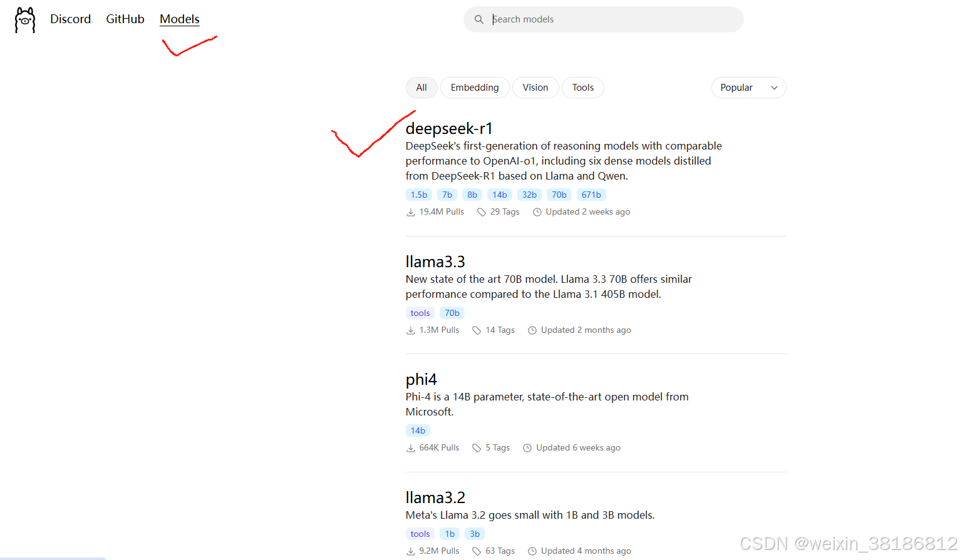Click the llama3.3 tags icon
Viewport: 960px width, 560px height.
[477, 330]
